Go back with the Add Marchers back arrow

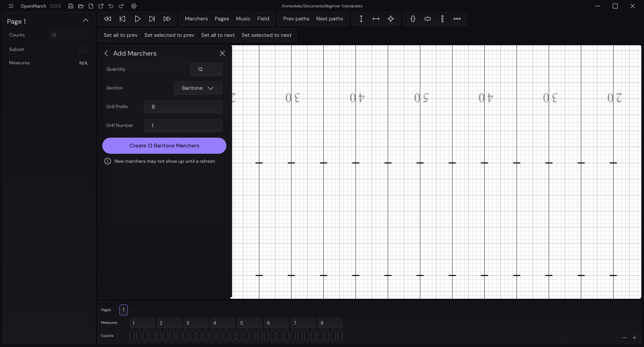pos(106,53)
